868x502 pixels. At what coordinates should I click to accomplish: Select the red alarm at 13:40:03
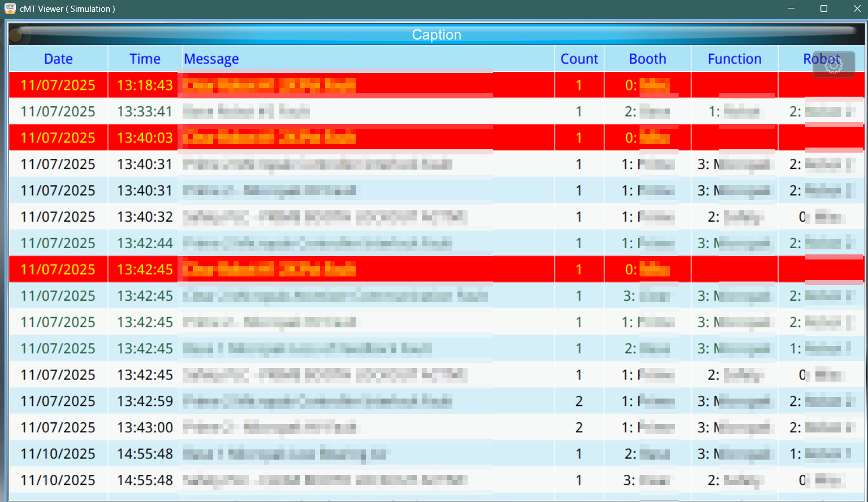coord(339,138)
